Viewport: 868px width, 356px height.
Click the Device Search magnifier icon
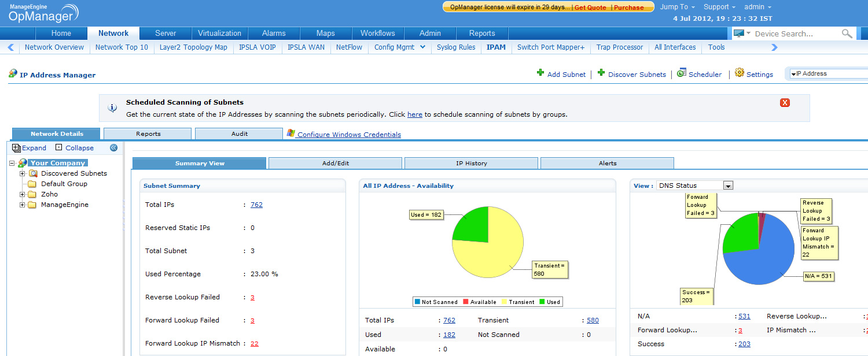tap(847, 34)
